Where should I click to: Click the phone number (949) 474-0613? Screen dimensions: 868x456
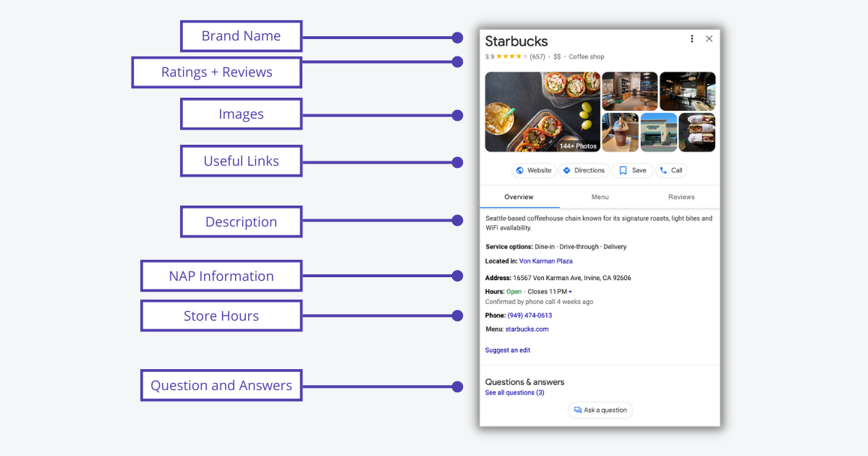click(x=529, y=316)
